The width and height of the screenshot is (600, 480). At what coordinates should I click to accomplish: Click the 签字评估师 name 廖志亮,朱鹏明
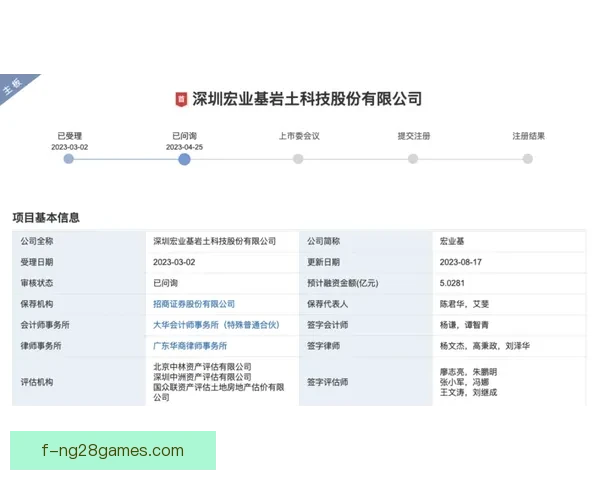(x=468, y=372)
